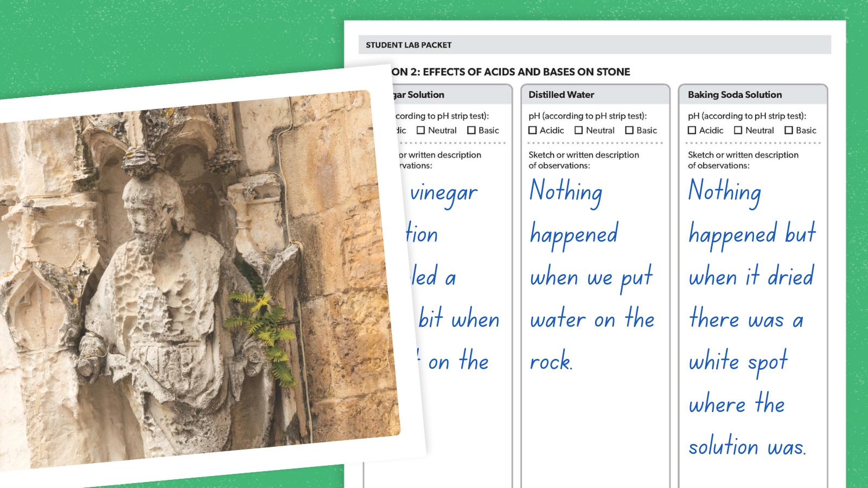Tick Neutral checkbox under Baking Soda Solution
868x488 pixels.
click(738, 130)
